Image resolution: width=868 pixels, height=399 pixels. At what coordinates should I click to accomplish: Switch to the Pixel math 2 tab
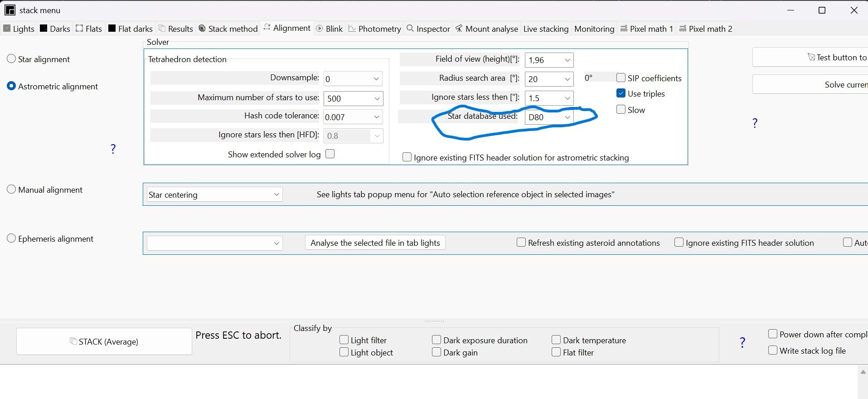pyautogui.click(x=706, y=29)
